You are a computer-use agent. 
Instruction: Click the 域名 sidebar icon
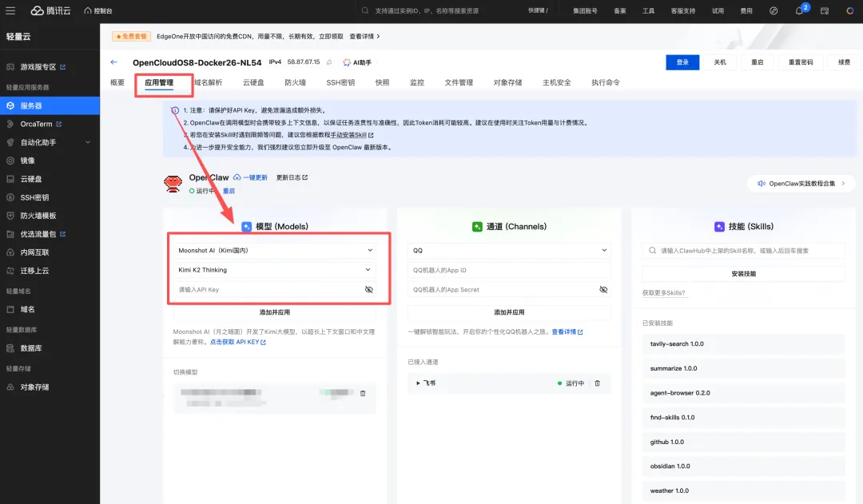(10, 309)
